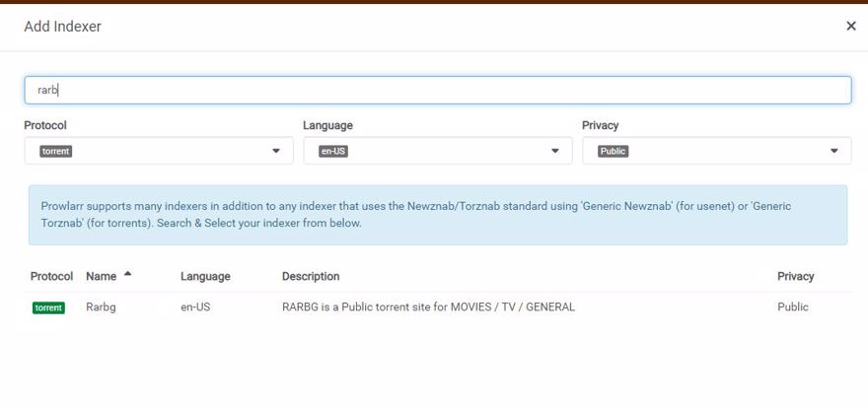Click the Protocol dropdown arrow
Screen dimensions: 868x406
click(x=276, y=151)
